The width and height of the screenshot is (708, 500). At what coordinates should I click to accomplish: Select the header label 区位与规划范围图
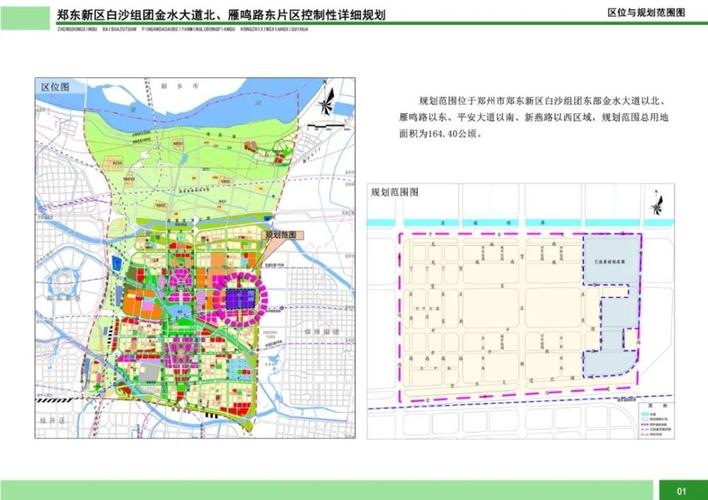click(646, 12)
